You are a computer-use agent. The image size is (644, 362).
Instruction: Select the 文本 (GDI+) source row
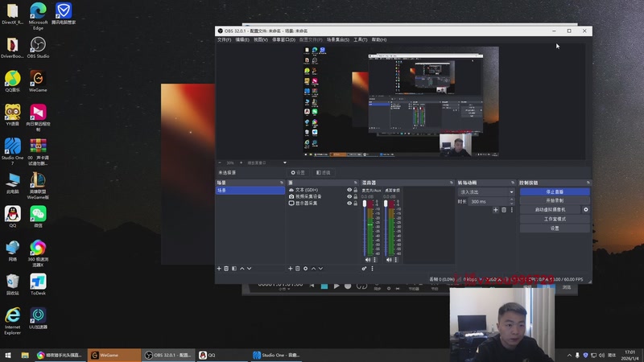[323, 190]
